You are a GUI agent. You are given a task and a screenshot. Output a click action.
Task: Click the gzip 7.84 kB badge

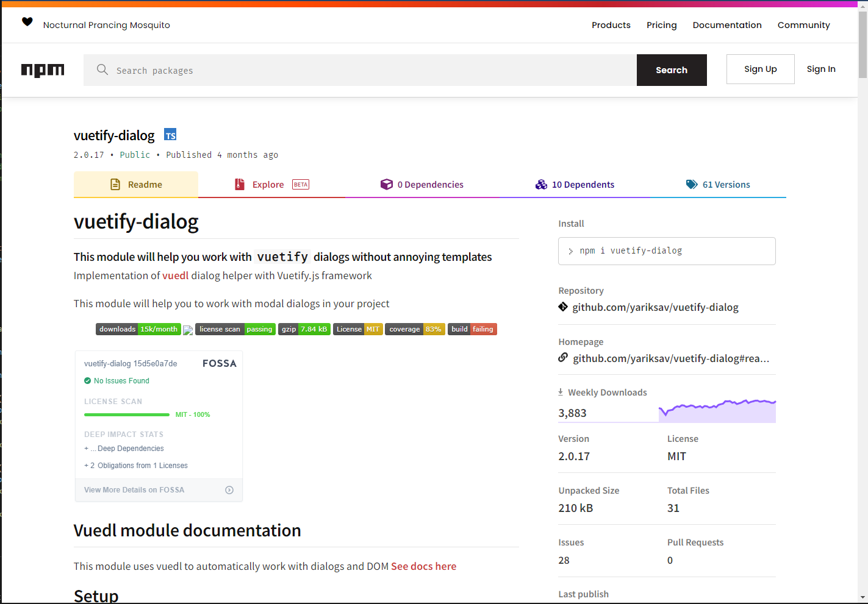pyautogui.click(x=304, y=329)
